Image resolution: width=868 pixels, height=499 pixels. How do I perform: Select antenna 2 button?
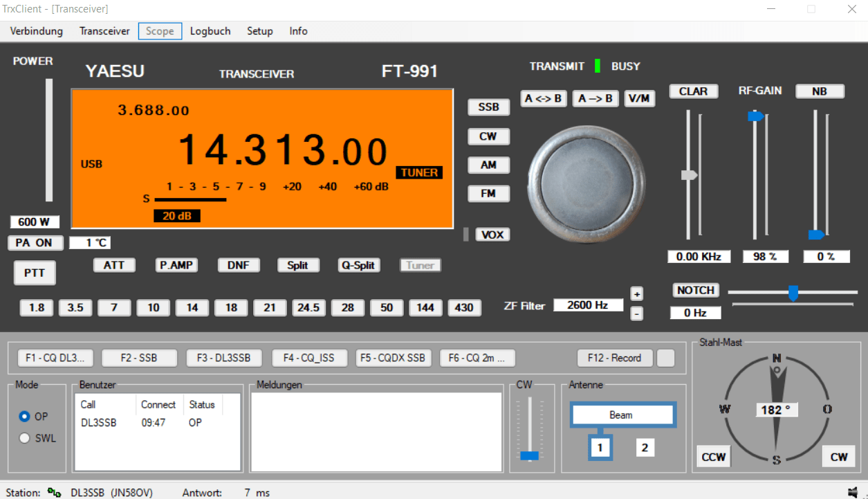[x=645, y=448]
